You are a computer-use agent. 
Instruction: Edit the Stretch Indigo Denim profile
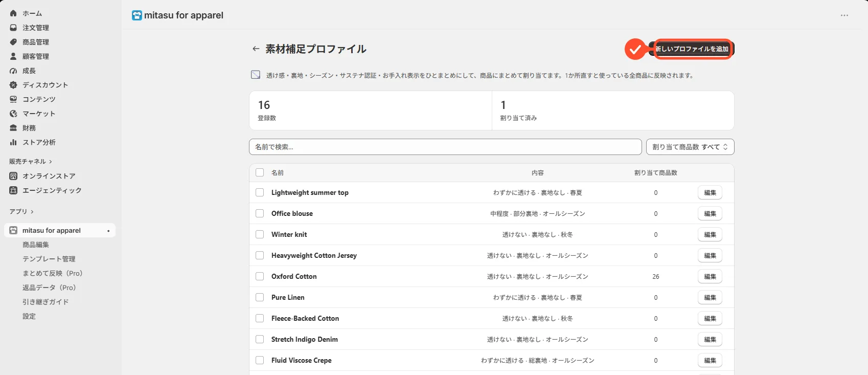pyautogui.click(x=710, y=339)
